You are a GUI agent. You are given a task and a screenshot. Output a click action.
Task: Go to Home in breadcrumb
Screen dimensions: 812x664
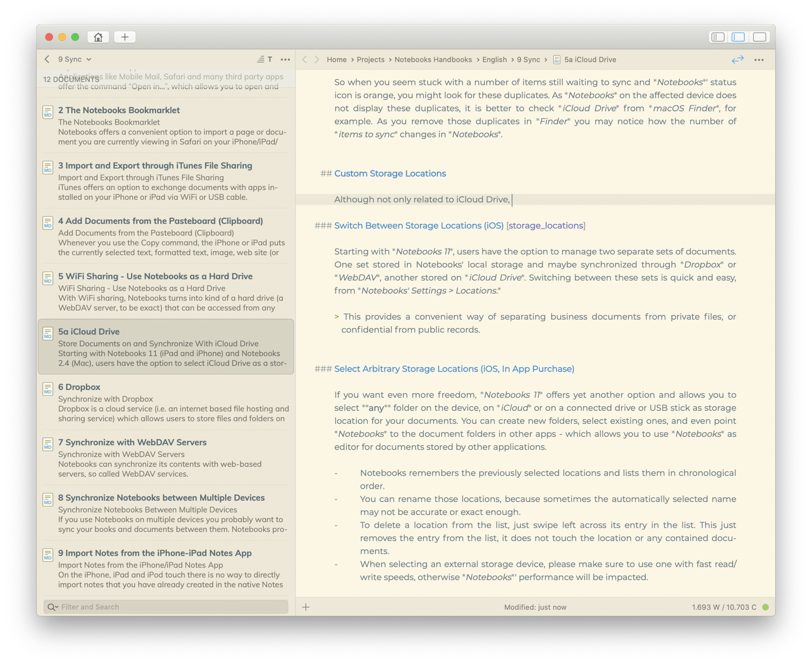pos(337,60)
